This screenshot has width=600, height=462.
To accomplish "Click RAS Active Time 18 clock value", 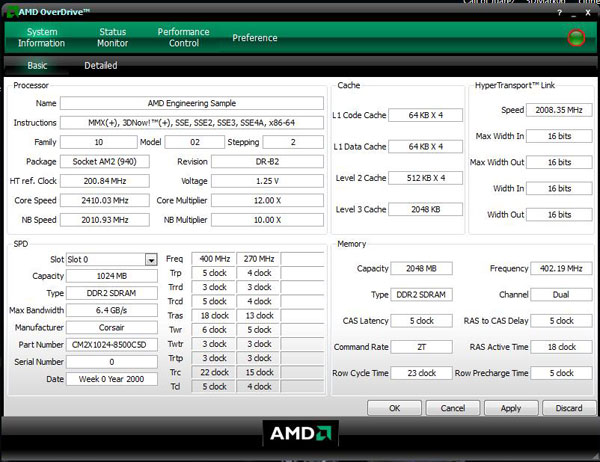I will click(x=561, y=347).
